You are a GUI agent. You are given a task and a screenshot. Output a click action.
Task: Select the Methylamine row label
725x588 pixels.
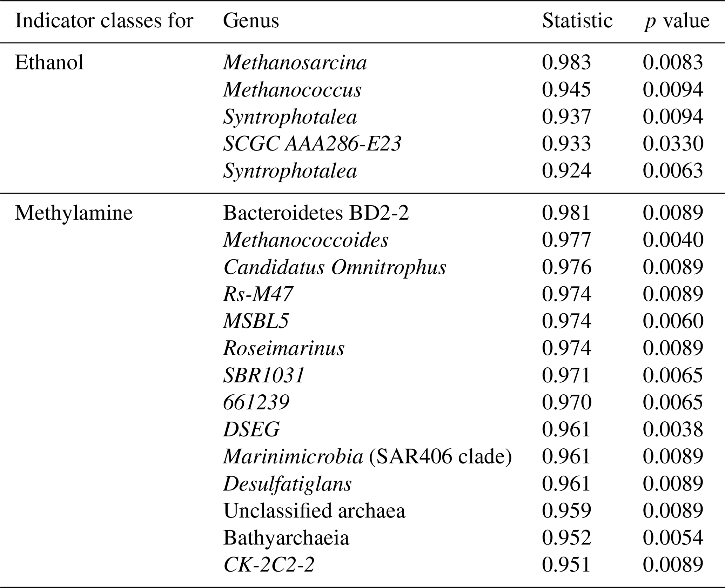tap(74, 213)
